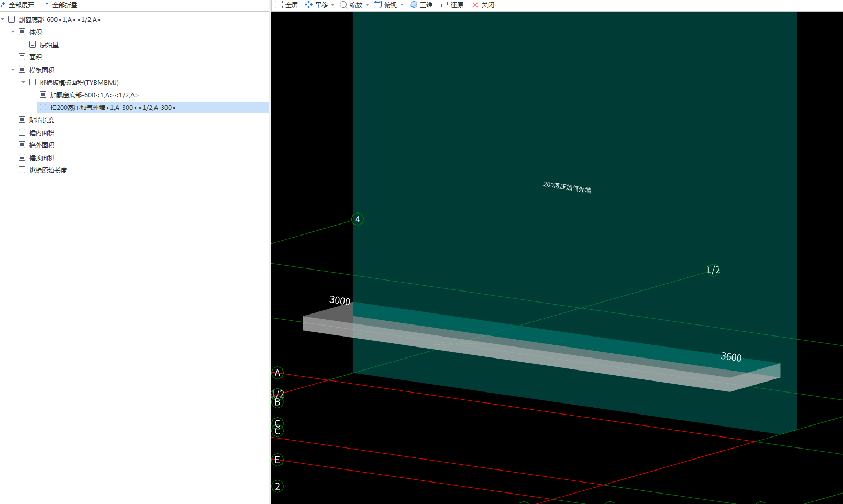
Task: Click the upper-right 1/2 axis label
Action: (713, 270)
